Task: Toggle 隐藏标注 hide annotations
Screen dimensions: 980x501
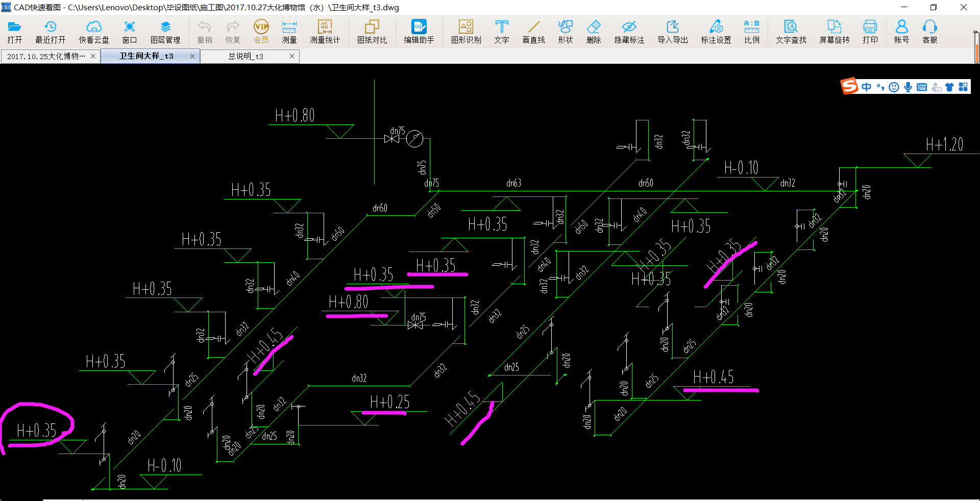Action: click(x=629, y=32)
